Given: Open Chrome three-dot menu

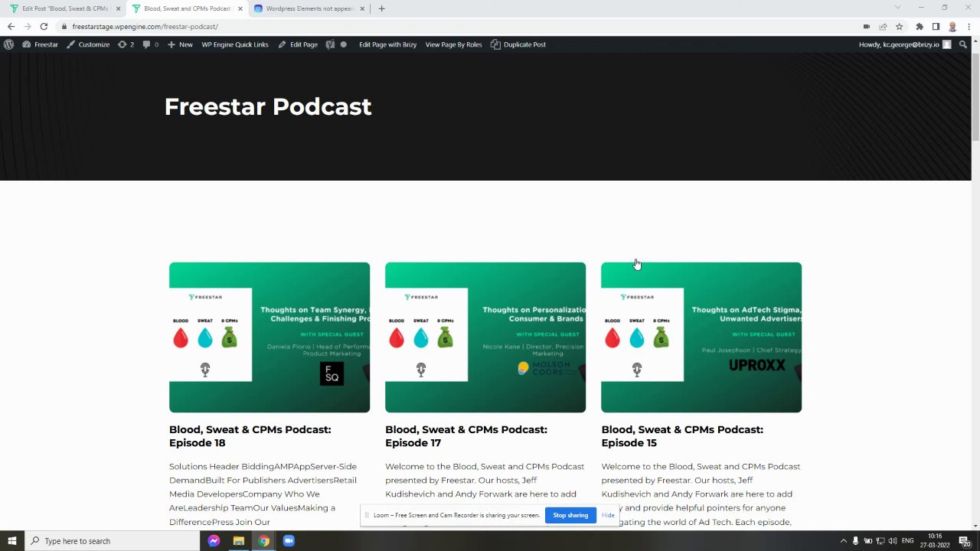Looking at the screenshot, I should [x=969, y=26].
